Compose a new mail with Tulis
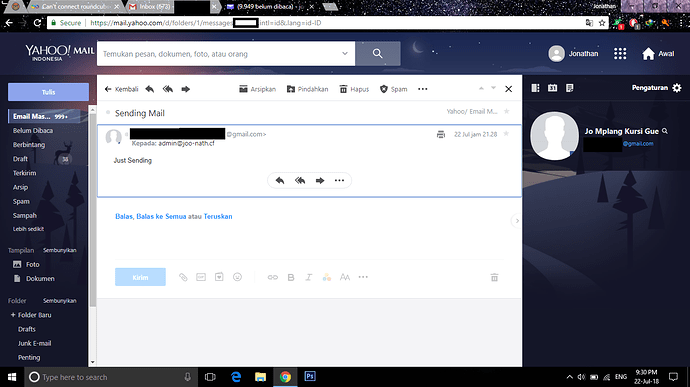This screenshot has width=690, height=387. click(x=48, y=92)
